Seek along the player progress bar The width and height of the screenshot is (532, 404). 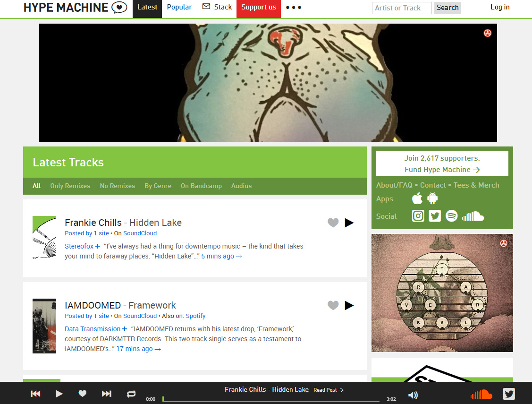(x=271, y=399)
